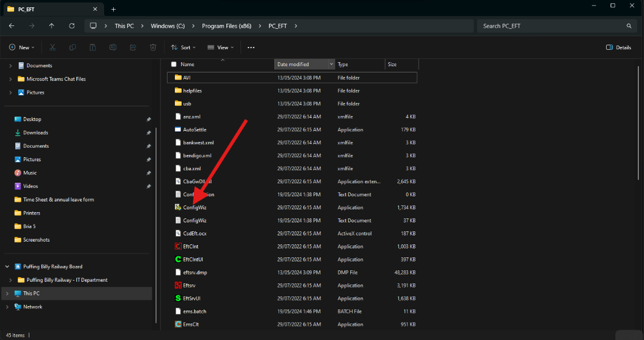Tick the select-all checkbox beside Name

[174, 64]
